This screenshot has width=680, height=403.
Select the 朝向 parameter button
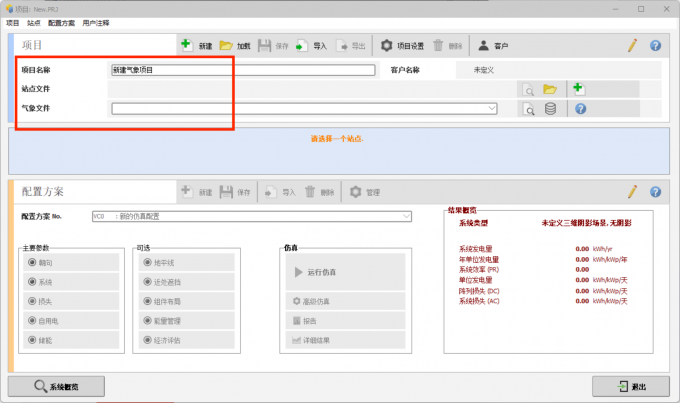pyautogui.click(x=72, y=262)
